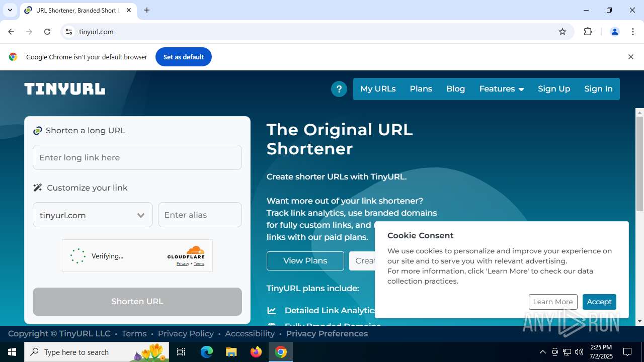This screenshot has width=644, height=362.
Task: Open volume control in system tray
Action: click(x=579, y=352)
